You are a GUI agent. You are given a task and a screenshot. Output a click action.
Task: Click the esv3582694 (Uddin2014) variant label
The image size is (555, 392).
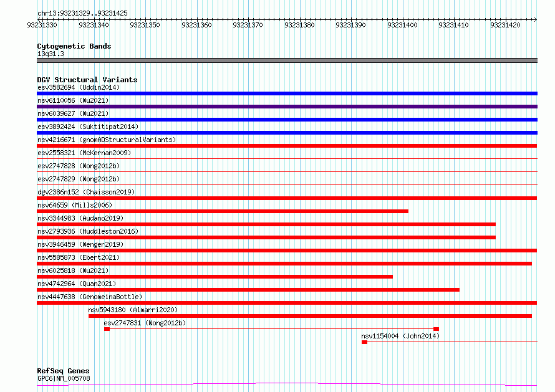tap(79, 87)
